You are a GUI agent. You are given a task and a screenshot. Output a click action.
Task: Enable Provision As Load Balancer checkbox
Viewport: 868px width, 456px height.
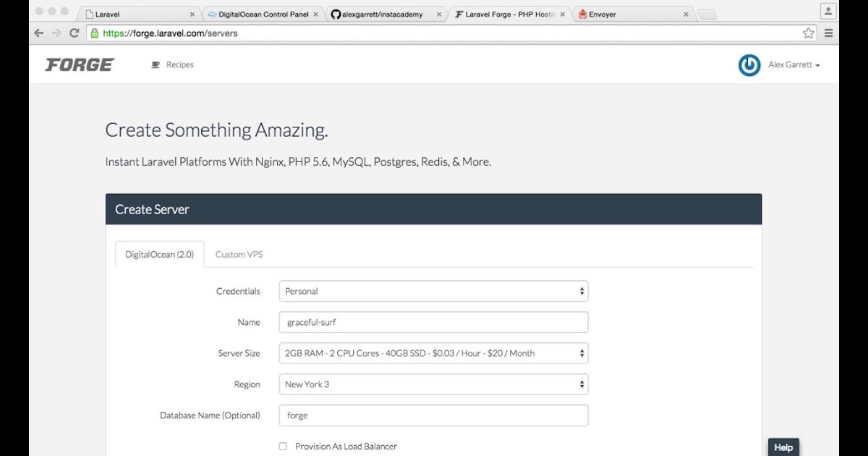click(283, 447)
